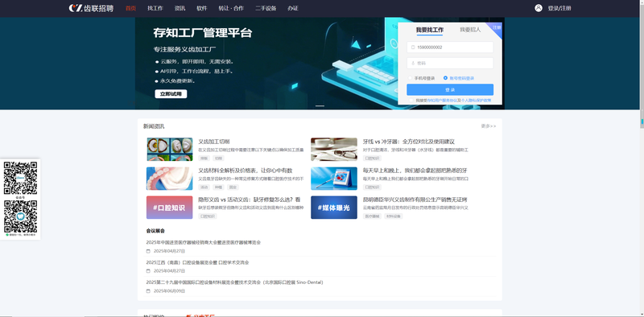Open 个人隐私保护政策 link
This screenshot has width=644, height=317.
(476, 101)
